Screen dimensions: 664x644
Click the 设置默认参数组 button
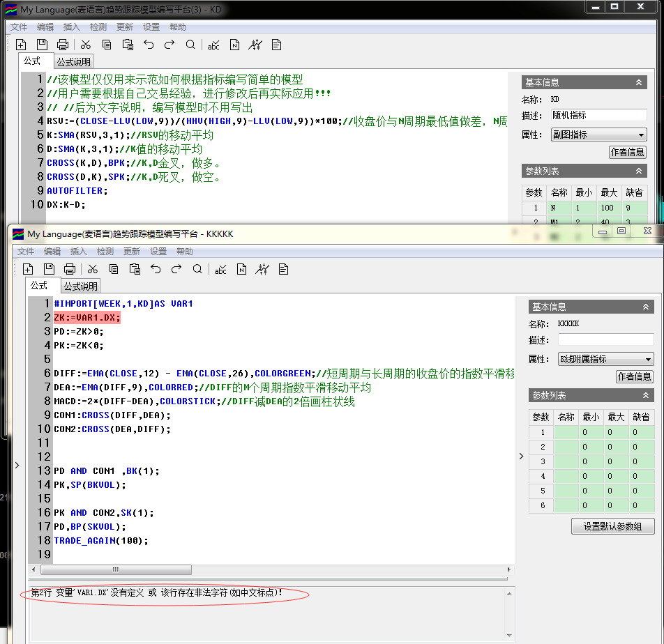613,526
